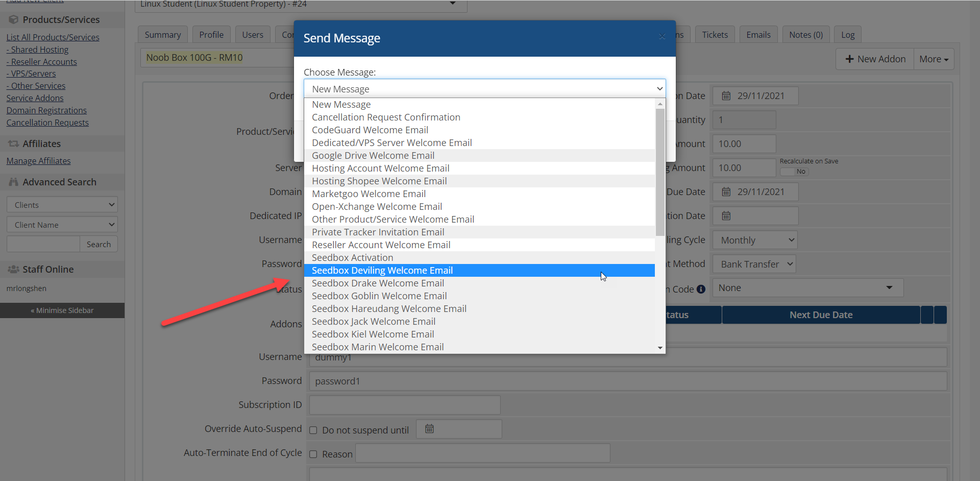Select Seedbox Jack Welcome Email
The height and width of the screenshot is (481, 980).
(x=480, y=322)
